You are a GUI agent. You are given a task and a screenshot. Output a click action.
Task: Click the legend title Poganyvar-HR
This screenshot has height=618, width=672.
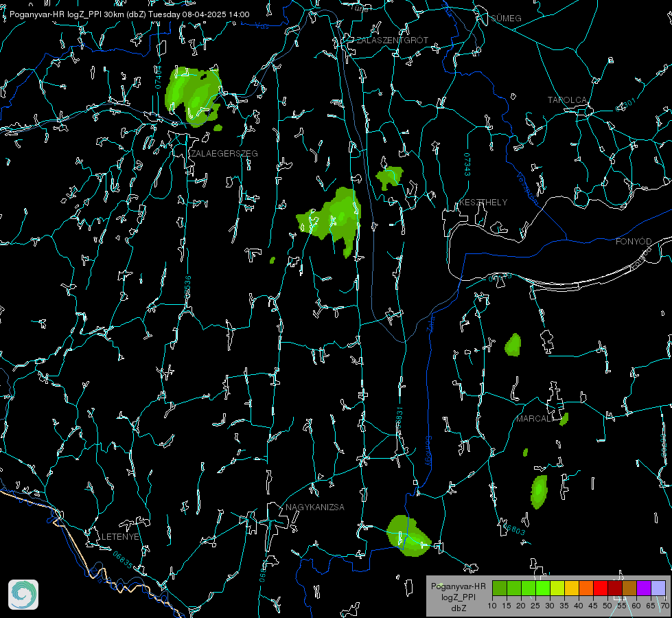click(458, 586)
